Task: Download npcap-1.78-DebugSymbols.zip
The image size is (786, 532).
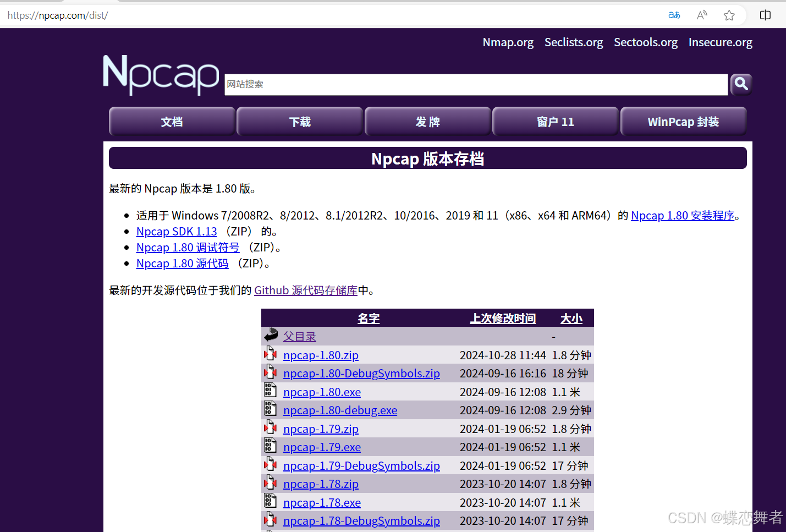Action: (361, 521)
